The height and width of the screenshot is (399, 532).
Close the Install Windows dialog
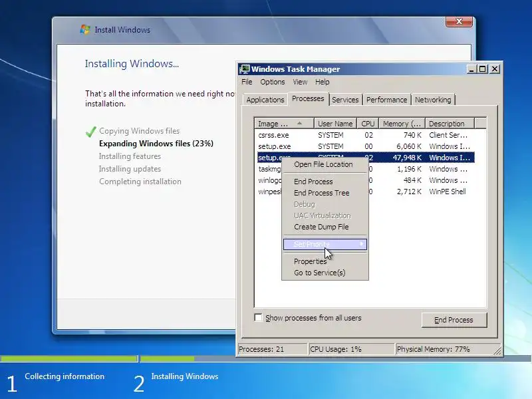pos(459,21)
